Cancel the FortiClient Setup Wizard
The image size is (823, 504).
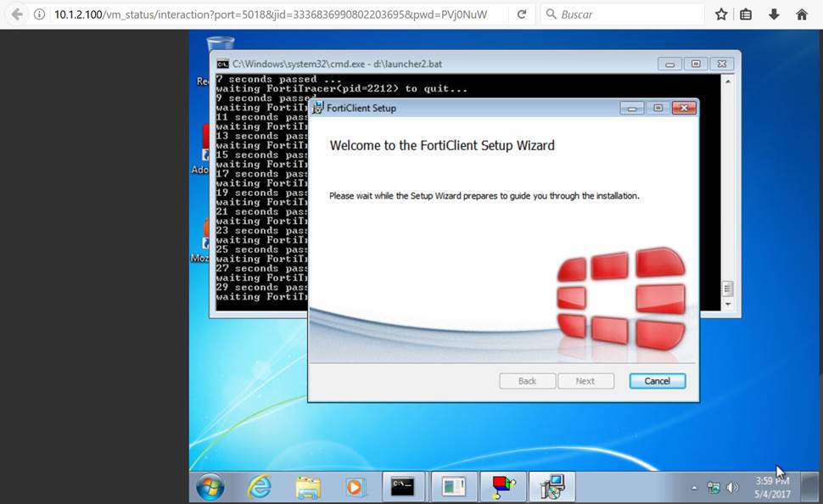(657, 380)
